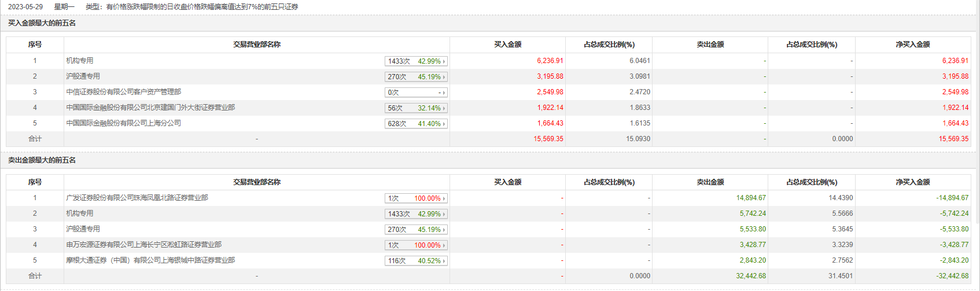The height and width of the screenshot is (291, 980).
Task: Select the 星期一 weekday label
Action: tap(64, 7)
